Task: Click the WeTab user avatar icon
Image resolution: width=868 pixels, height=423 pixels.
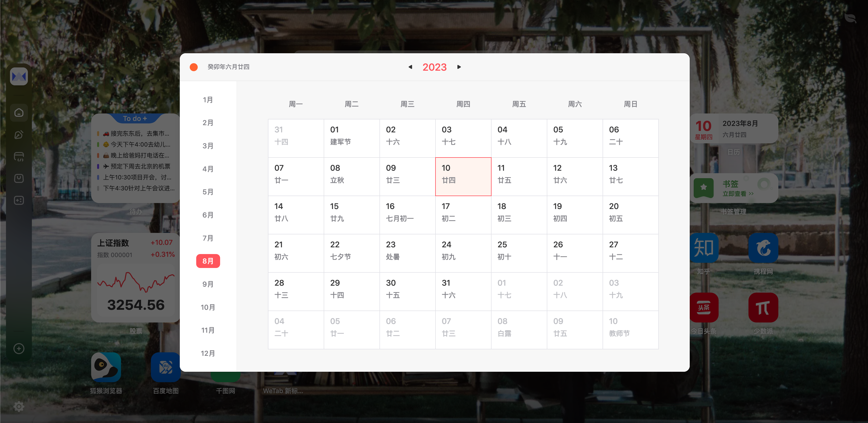Action: pos(19,77)
